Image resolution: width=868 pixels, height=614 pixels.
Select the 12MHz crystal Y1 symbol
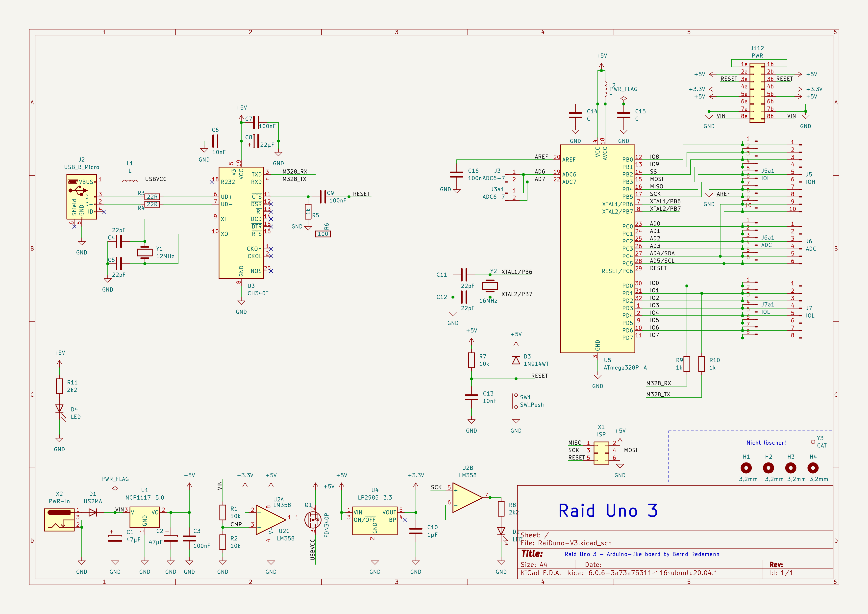(144, 252)
